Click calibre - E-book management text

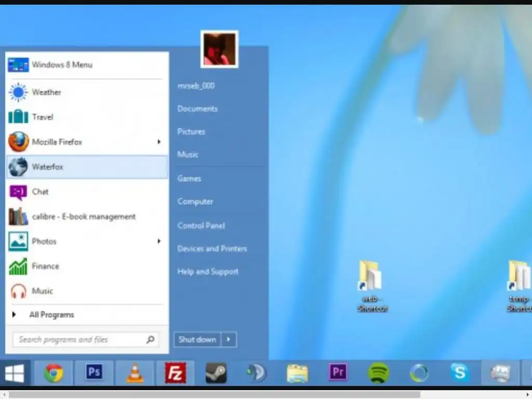click(x=84, y=217)
